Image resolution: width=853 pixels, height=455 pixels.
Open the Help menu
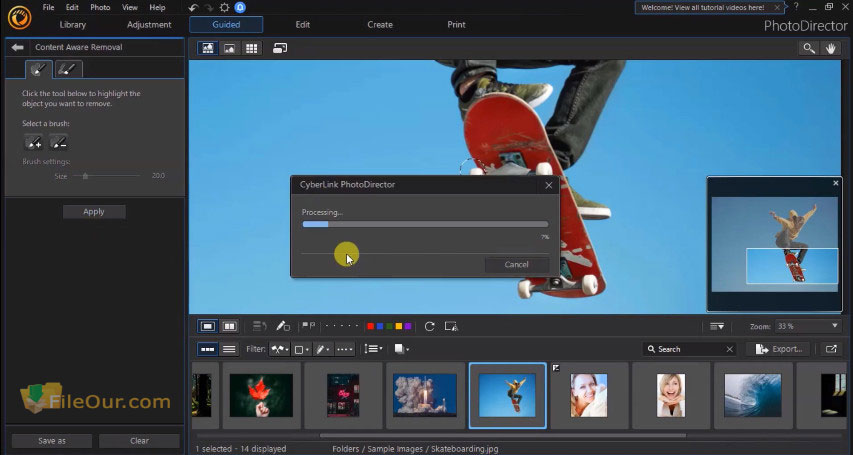[157, 8]
